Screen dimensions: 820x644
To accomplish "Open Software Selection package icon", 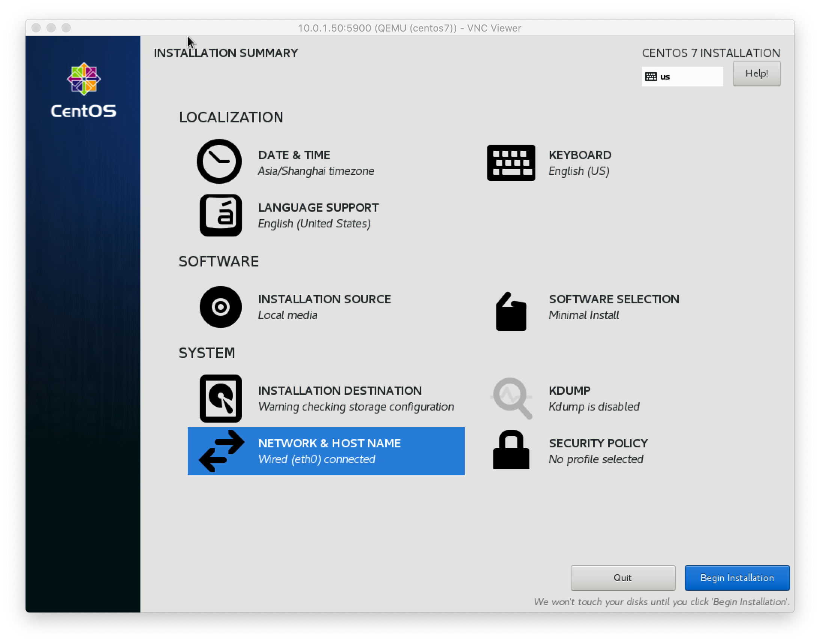I will pos(511,311).
